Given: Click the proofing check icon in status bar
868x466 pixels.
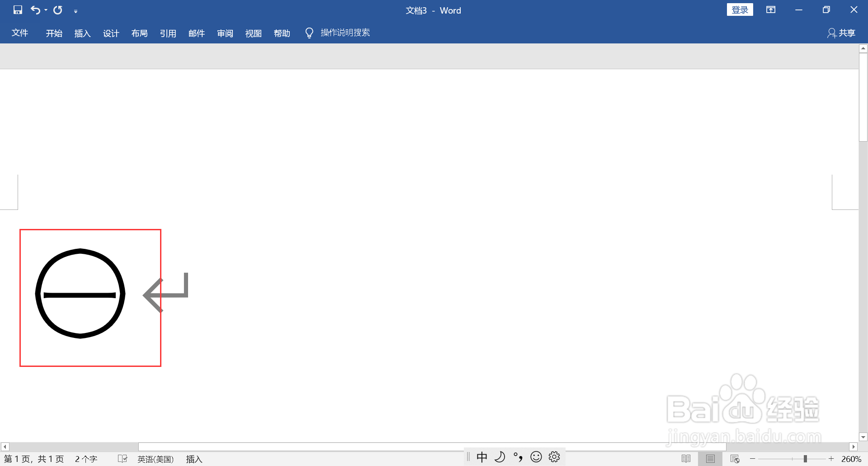Looking at the screenshot, I should tap(123, 459).
